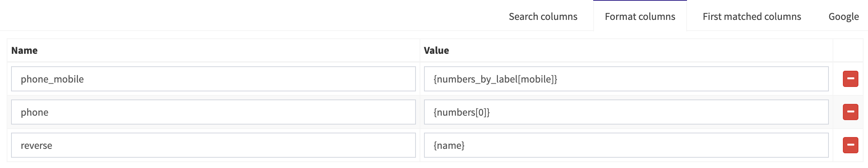Screen dimensions: 868x168
Task: Delete the row with value {numbers[0]}
Action: 850,112
